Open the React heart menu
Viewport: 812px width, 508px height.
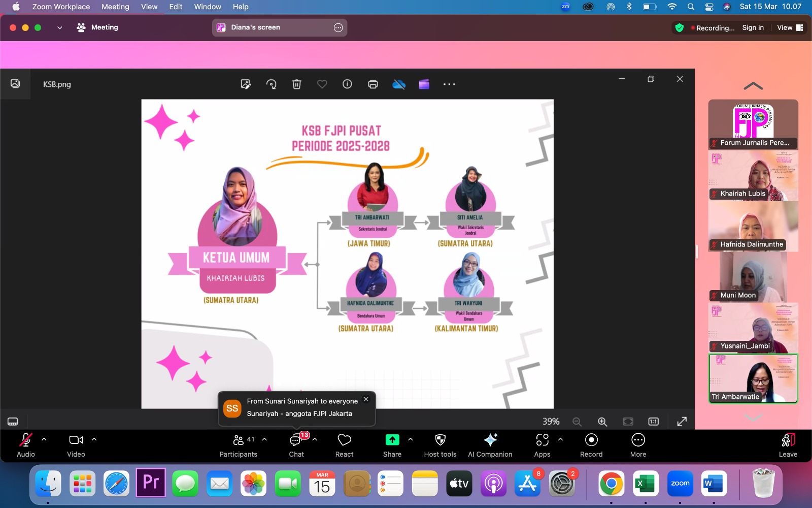tap(345, 445)
